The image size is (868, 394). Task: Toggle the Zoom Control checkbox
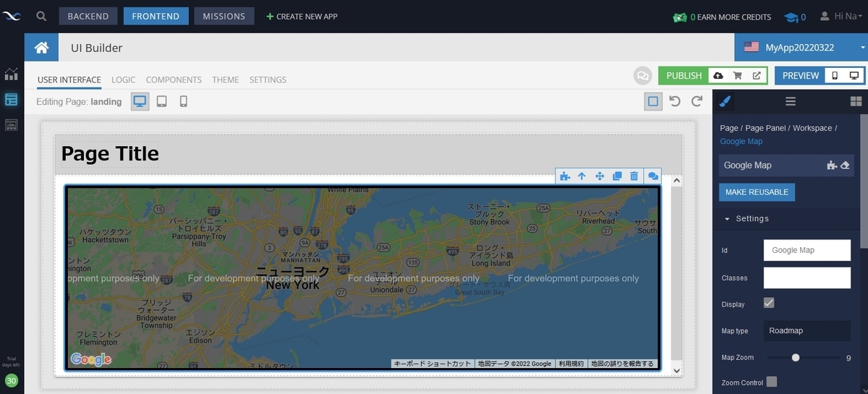(x=771, y=381)
